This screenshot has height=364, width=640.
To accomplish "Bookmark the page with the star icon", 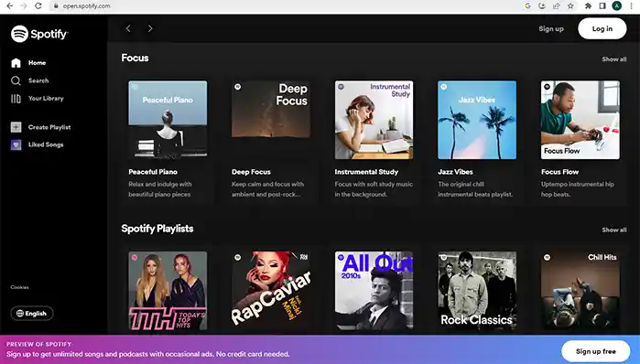I will click(570, 5).
